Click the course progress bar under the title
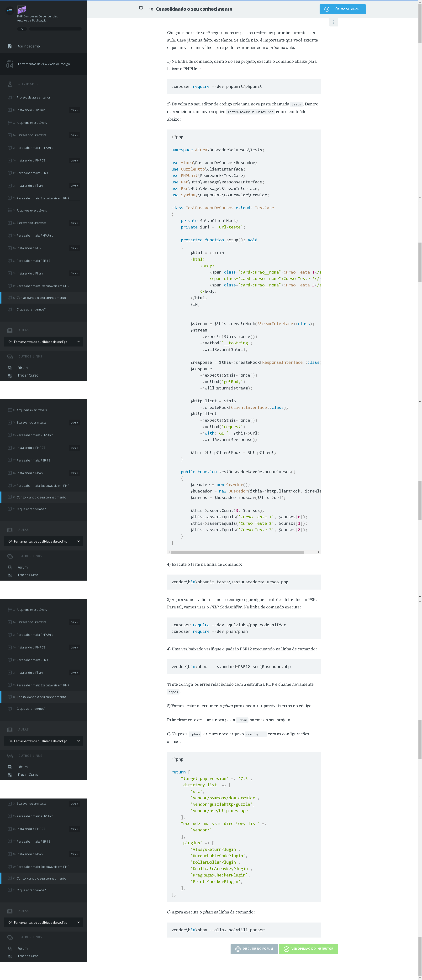422x980 pixels. click(x=55, y=29)
